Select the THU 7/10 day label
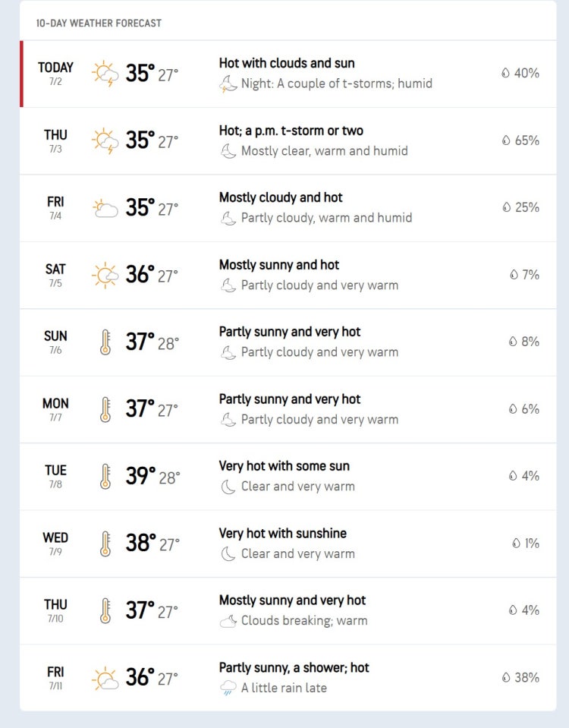 (x=55, y=610)
